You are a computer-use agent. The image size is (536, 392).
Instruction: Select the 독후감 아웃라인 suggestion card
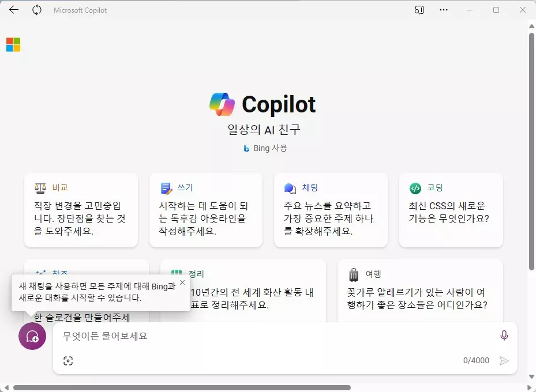pyautogui.click(x=206, y=210)
